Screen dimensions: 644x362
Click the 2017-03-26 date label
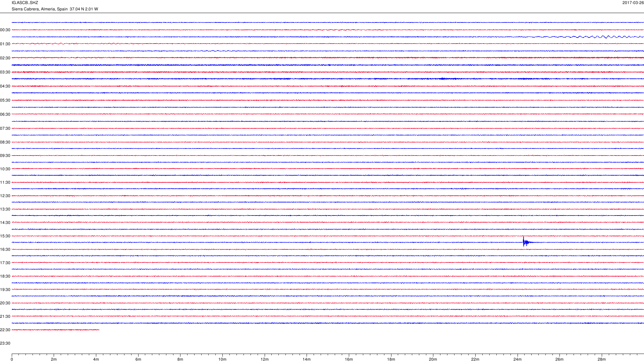tap(633, 3)
